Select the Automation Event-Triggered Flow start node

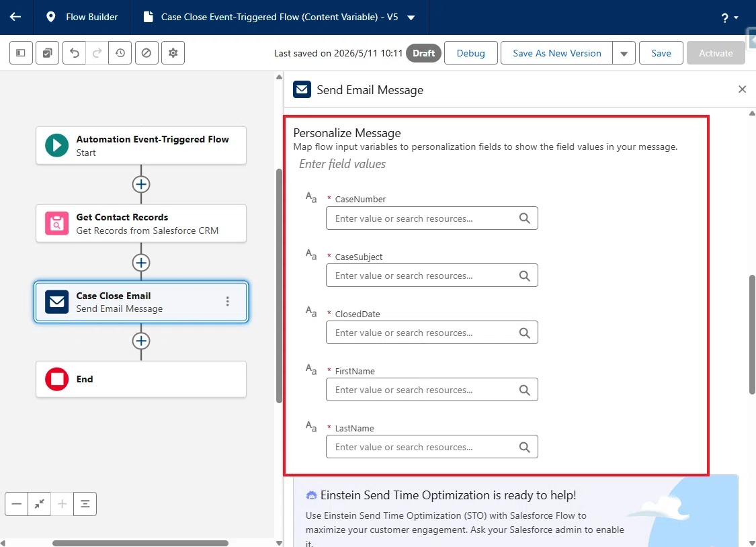pos(141,146)
